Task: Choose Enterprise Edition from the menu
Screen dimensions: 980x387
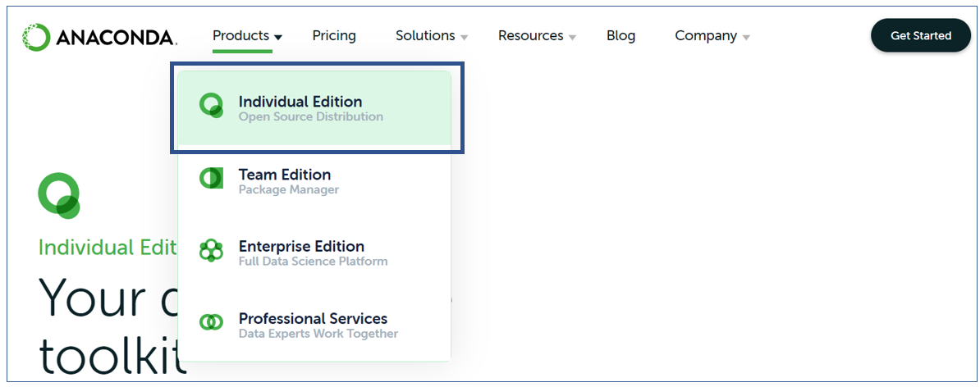Action: pyautogui.click(x=314, y=253)
